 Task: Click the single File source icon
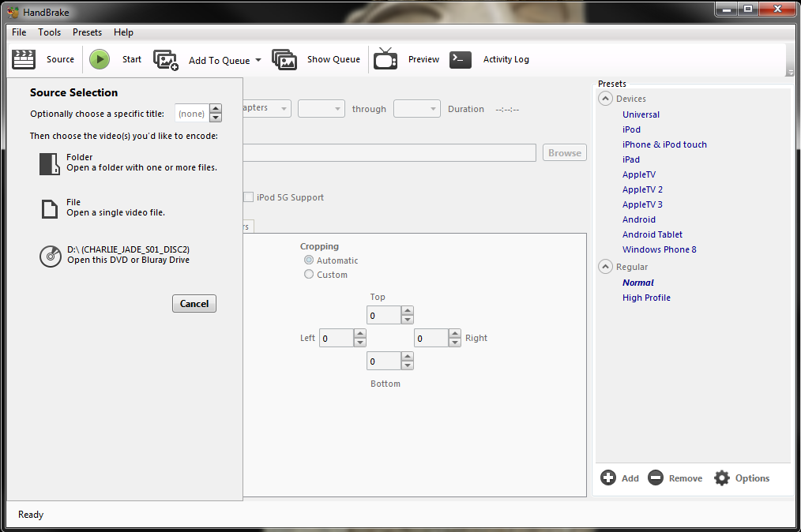(x=50, y=208)
